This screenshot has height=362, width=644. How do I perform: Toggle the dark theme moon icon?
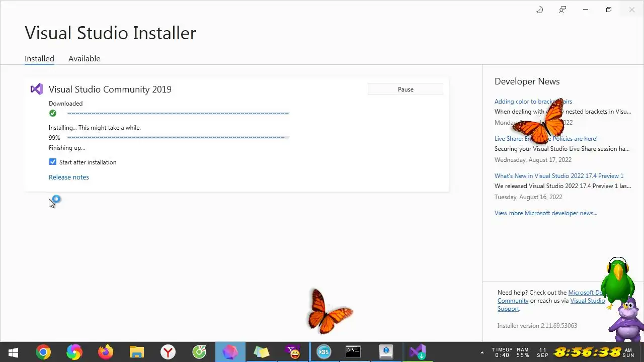point(540,10)
